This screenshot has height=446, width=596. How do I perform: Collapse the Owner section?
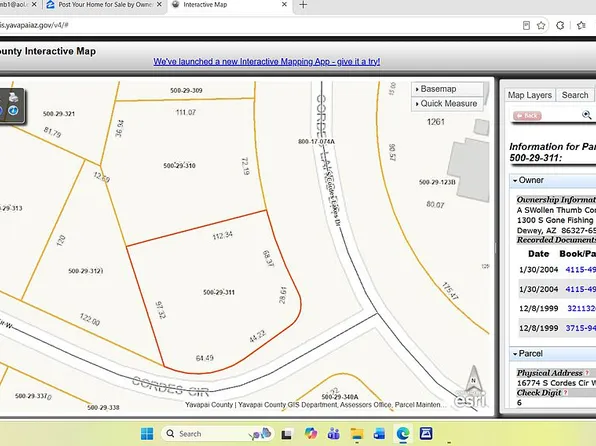528,180
